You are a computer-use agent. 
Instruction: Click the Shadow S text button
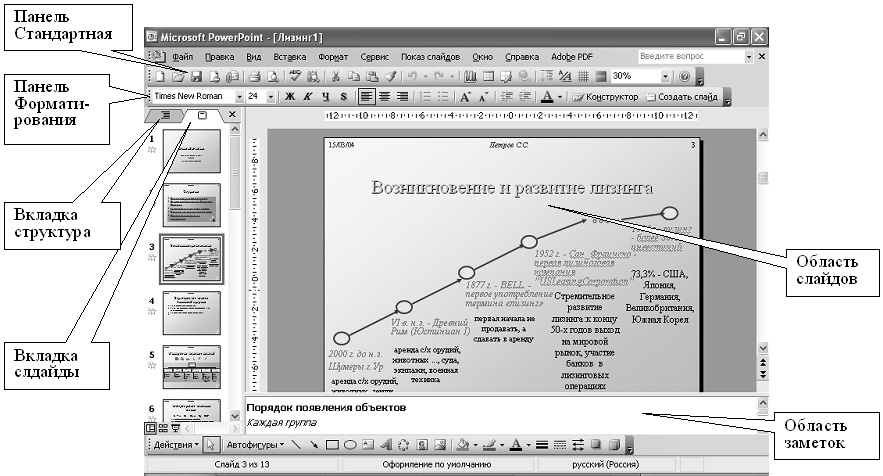click(x=344, y=97)
